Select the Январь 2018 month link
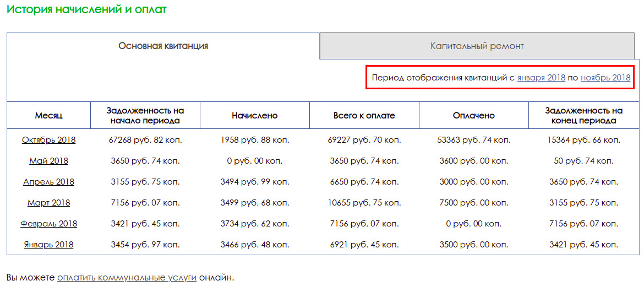This screenshot has height=286, width=644. click(x=48, y=245)
